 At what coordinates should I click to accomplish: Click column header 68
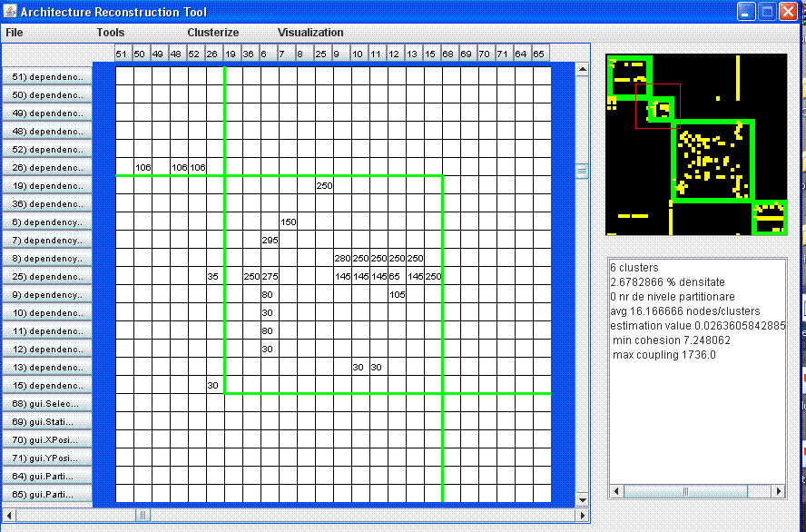(448, 54)
